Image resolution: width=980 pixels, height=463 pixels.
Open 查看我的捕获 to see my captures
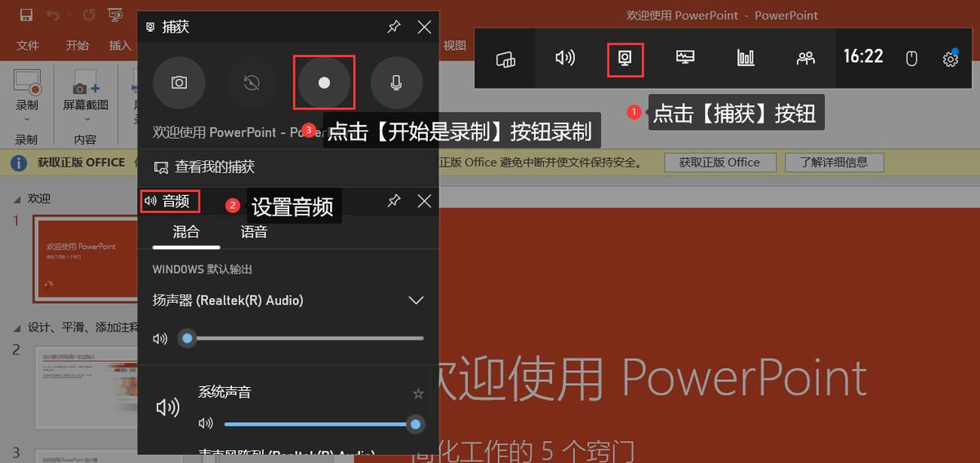(204, 167)
